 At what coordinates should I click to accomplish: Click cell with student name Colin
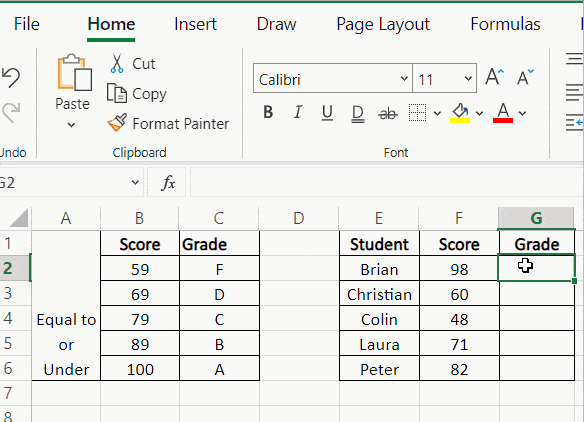[379, 318]
